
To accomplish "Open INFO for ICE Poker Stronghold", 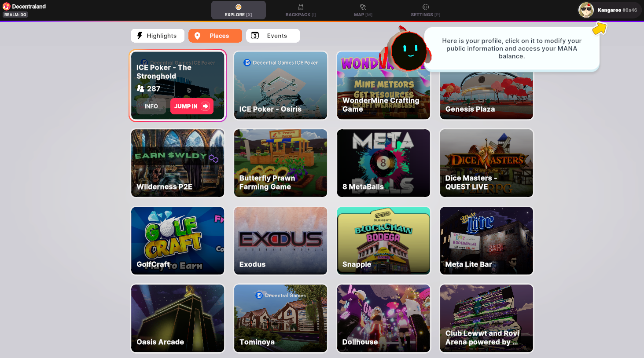I will (151, 106).
